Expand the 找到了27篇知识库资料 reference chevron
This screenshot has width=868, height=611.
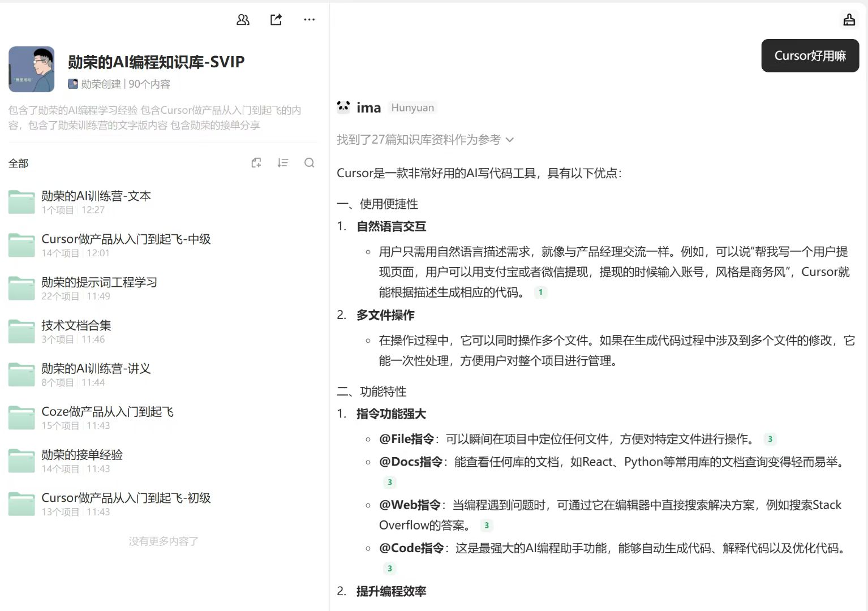[x=510, y=140]
